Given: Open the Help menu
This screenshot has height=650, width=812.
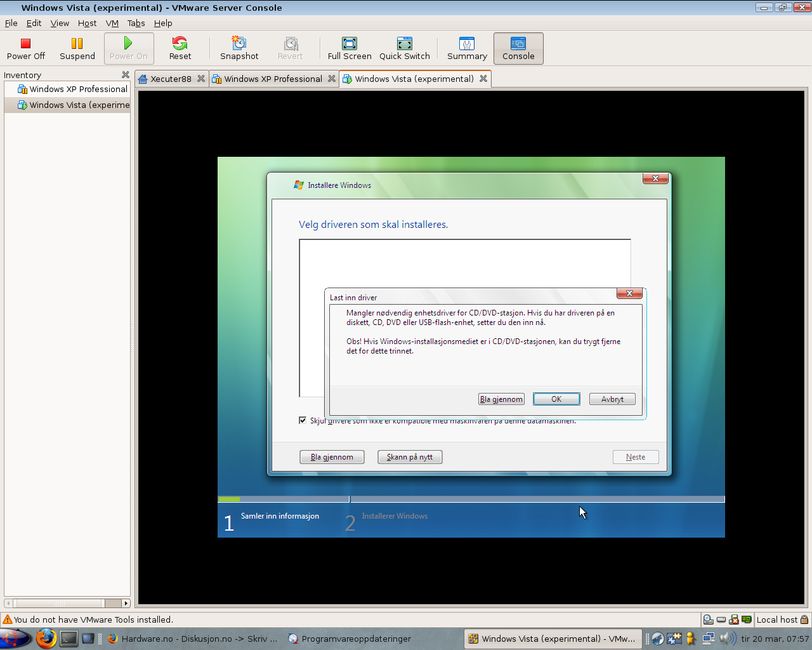Looking at the screenshot, I should [163, 23].
